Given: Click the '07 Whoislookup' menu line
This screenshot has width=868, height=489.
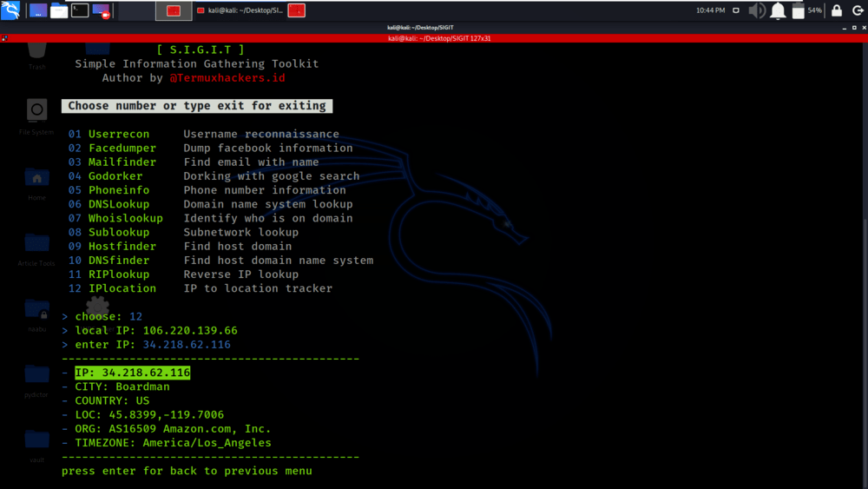Looking at the screenshot, I should (210, 218).
